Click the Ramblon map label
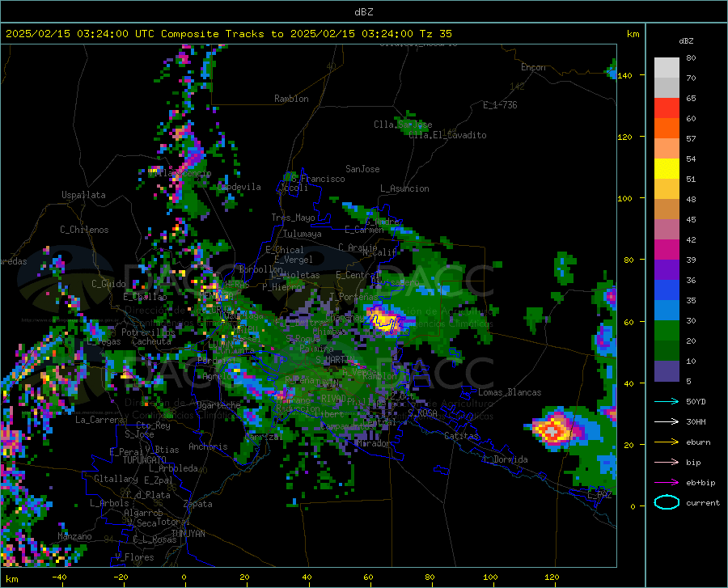 291,99
